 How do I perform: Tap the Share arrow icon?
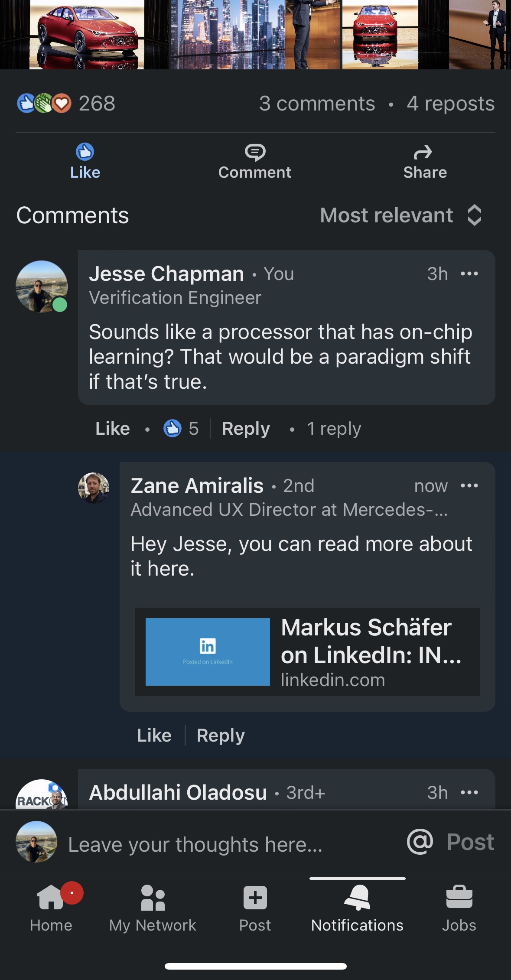423,152
